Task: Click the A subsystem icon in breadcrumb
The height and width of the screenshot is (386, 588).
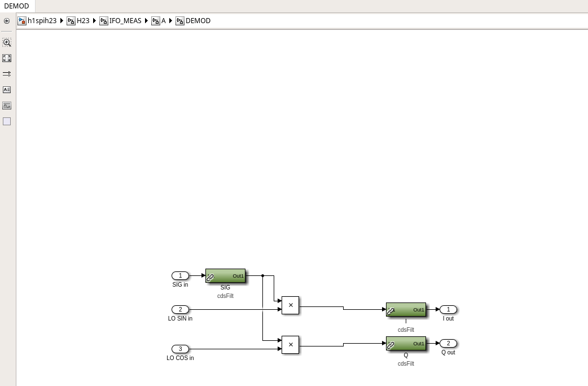Action: [156, 21]
